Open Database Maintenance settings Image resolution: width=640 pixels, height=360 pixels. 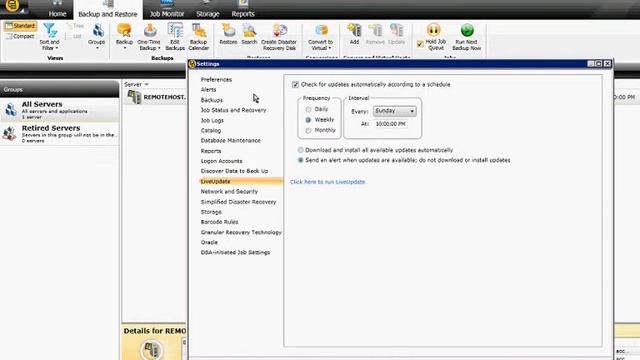(x=230, y=140)
